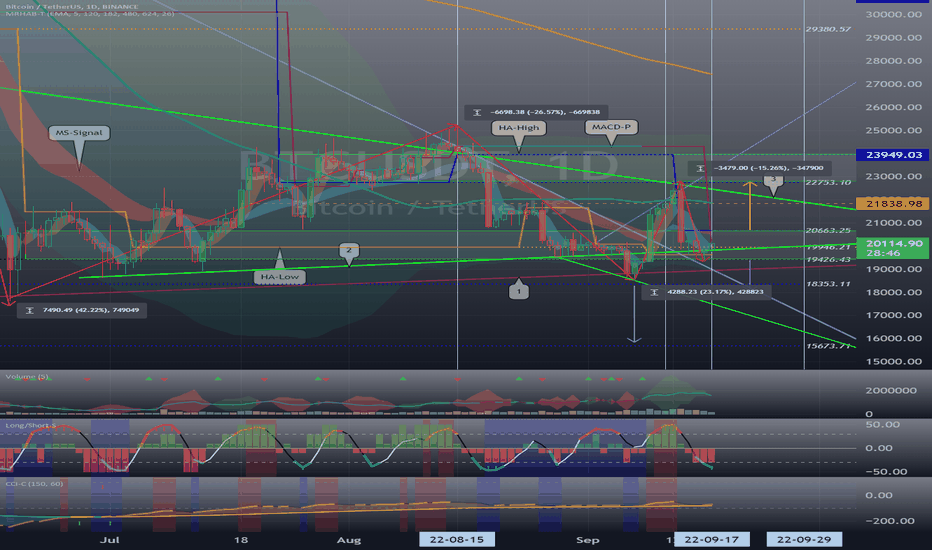Click the Aug label on time axis
This screenshot has width=932, height=550.
[x=349, y=540]
